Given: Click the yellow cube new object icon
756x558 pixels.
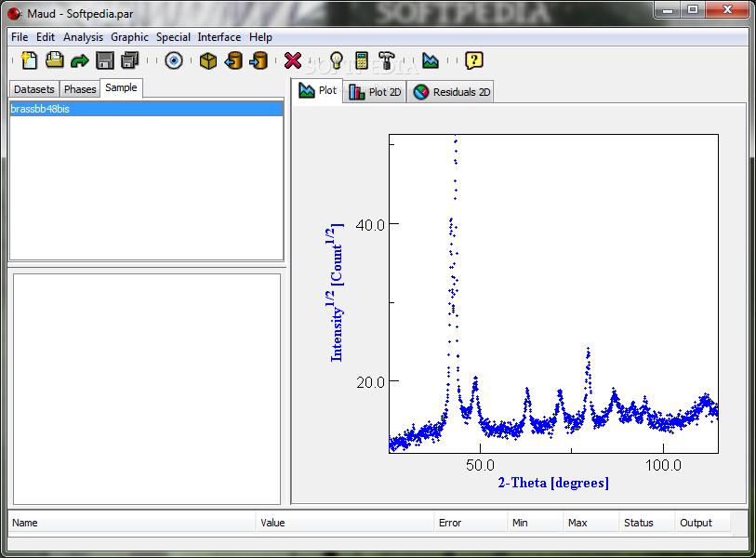Looking at the screenshot, I should pyautogui.click(x=207, y=61).
